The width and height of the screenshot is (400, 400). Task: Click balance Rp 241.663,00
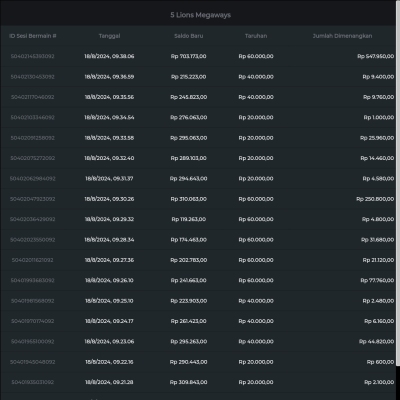[x=189, y=280]
